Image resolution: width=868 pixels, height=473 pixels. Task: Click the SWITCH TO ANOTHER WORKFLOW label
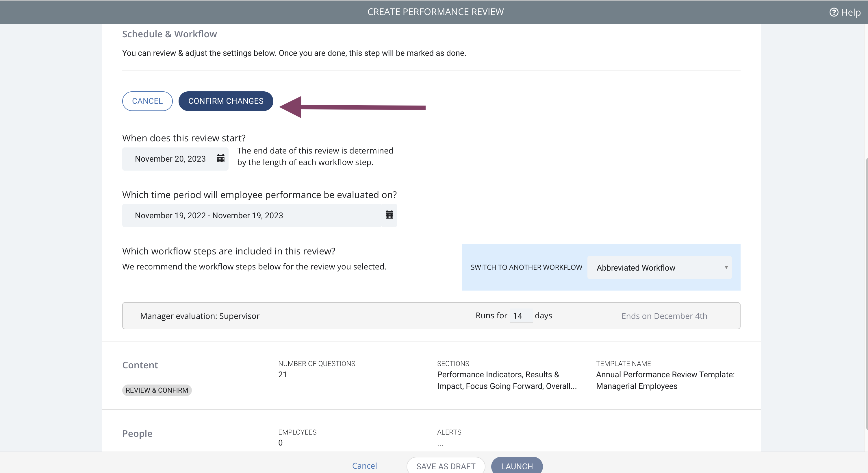tap(526, 267)
